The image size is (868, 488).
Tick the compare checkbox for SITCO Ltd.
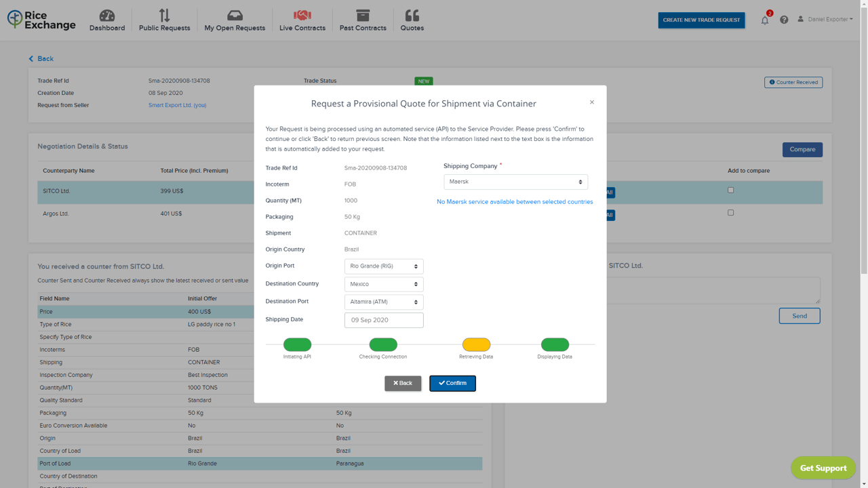point(730,190)
